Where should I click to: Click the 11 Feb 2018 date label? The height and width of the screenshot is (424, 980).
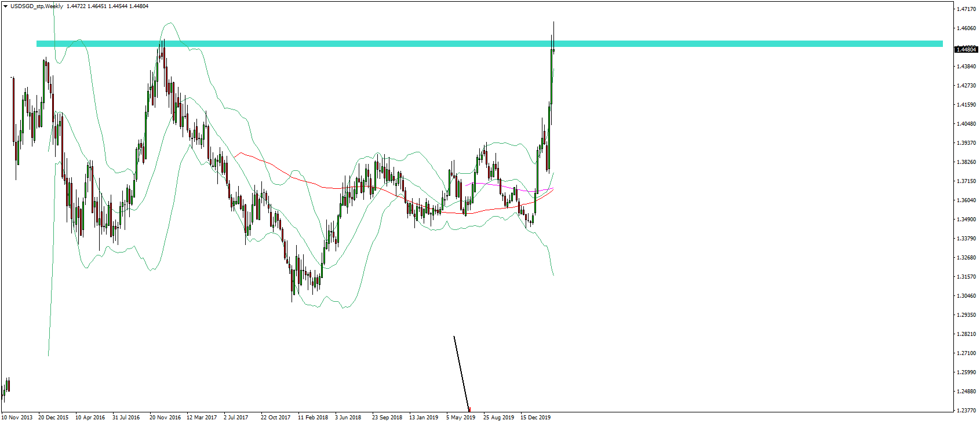(313, 418)
